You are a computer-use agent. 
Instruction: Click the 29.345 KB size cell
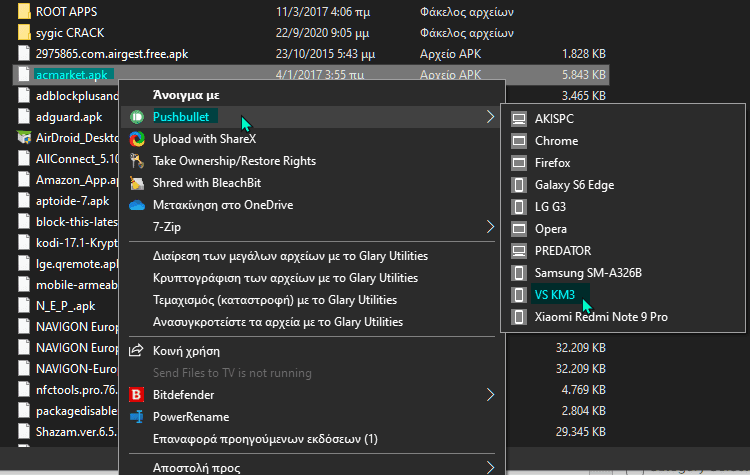point(581,432)
